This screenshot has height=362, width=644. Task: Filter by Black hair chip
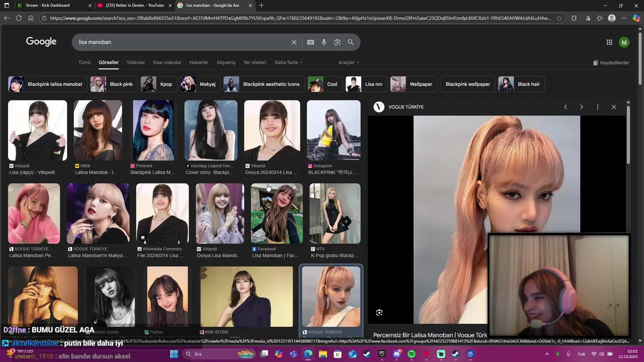(x=521, y=84)
